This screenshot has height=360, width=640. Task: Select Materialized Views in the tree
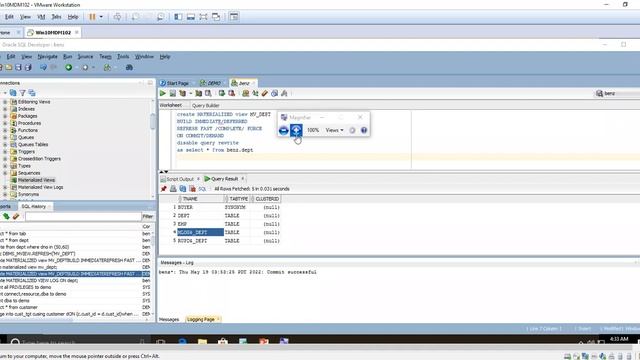pyautogui.click(x=36, y=180)
